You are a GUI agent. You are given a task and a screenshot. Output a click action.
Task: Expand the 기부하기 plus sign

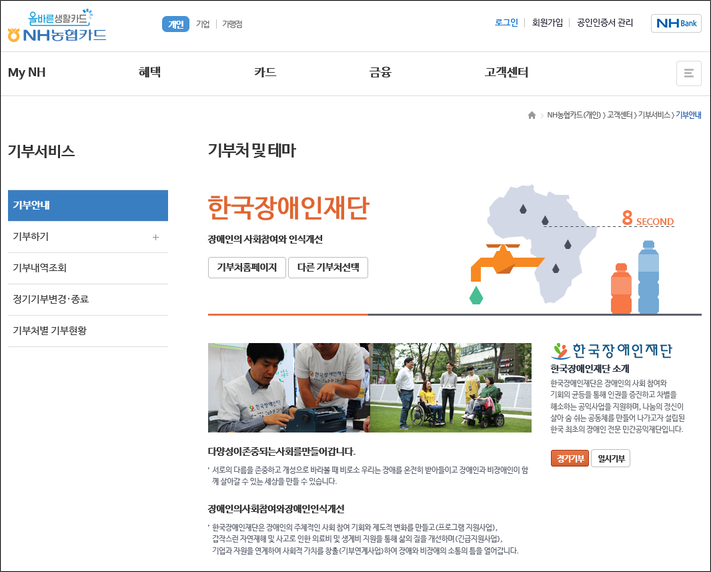point(156,237)
